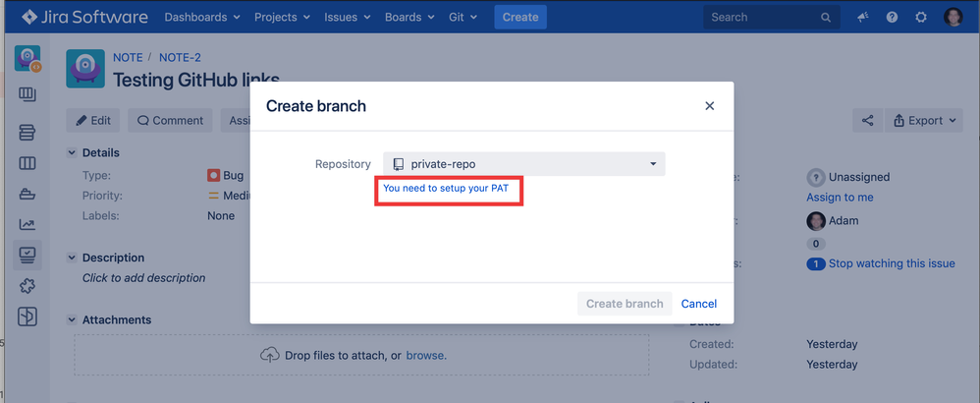The height and width of the screenshot is (403, 980).
Task: Click the large issue project avatar
Action: (85, 69)
